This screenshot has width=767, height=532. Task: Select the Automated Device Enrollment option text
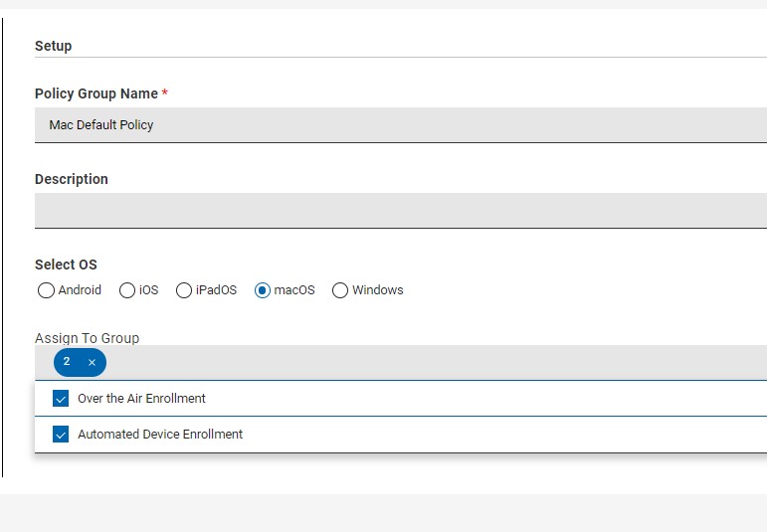click(x=160, y=435)
